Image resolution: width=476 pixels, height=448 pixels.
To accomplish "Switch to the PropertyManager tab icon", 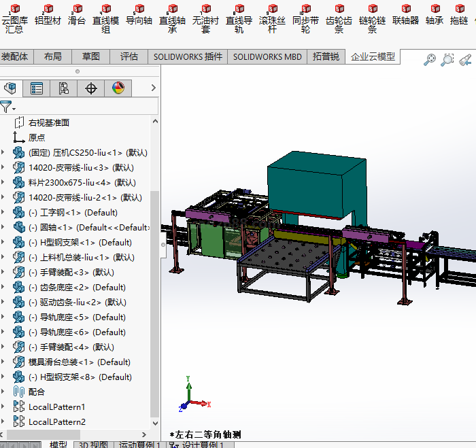I will tap(37, 88).
